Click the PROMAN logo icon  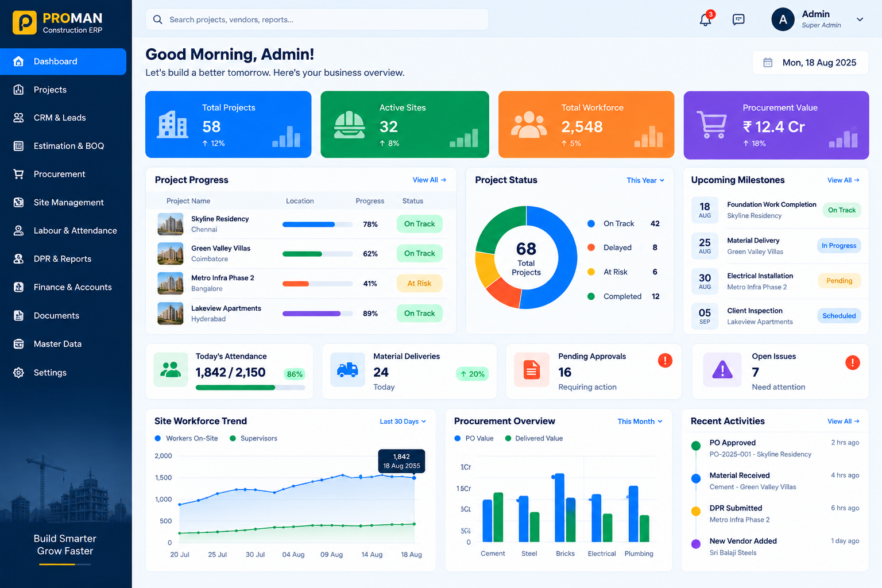click(x=25, y=22)
